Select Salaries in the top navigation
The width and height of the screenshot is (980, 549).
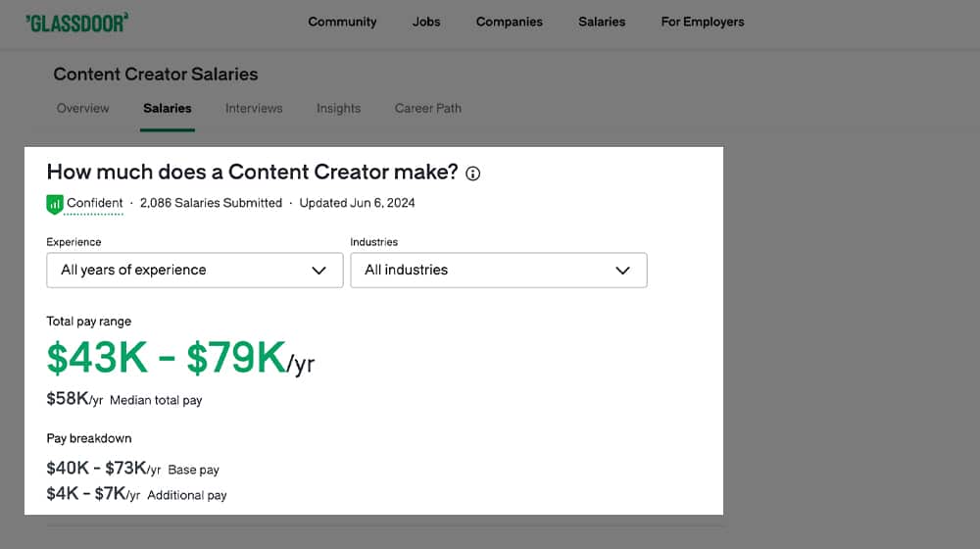(602, 22)
